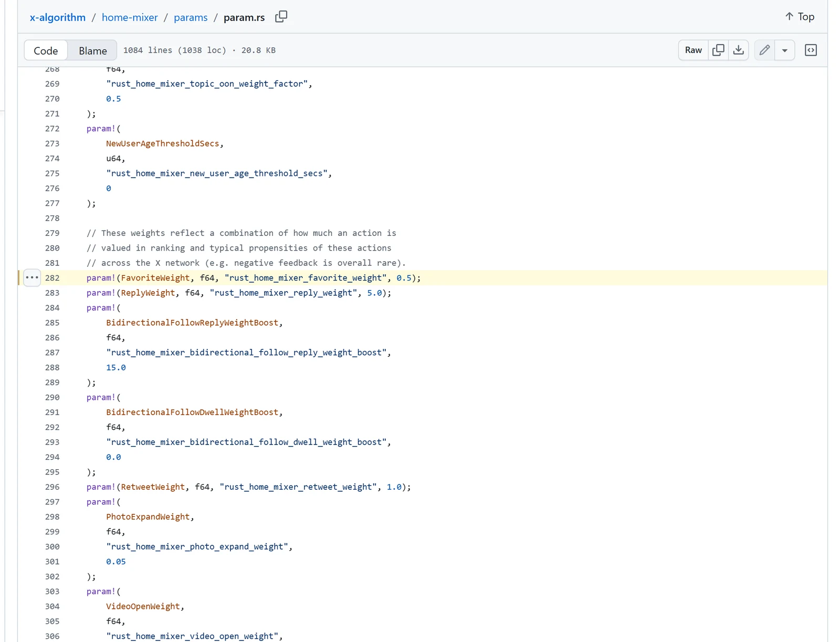Open x-algorithm repository breadcrumb

pyautogui.click(x=58, y=17)
